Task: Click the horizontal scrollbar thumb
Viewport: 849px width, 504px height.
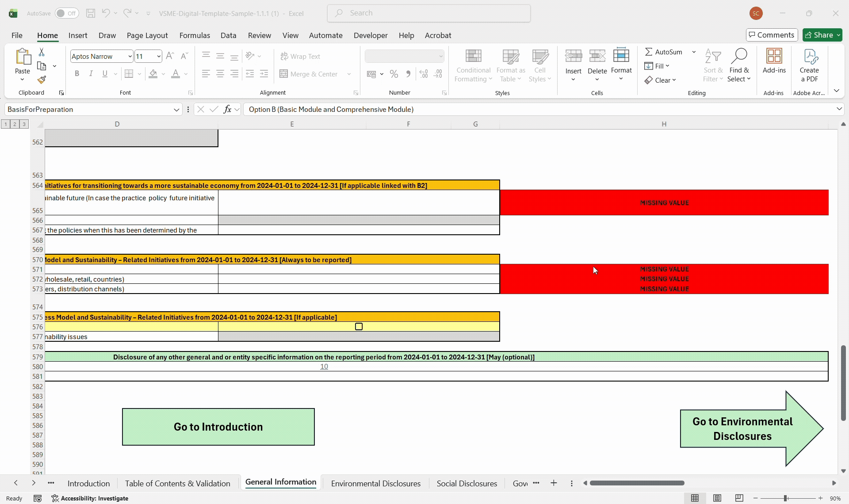Action: click(637, 483)
